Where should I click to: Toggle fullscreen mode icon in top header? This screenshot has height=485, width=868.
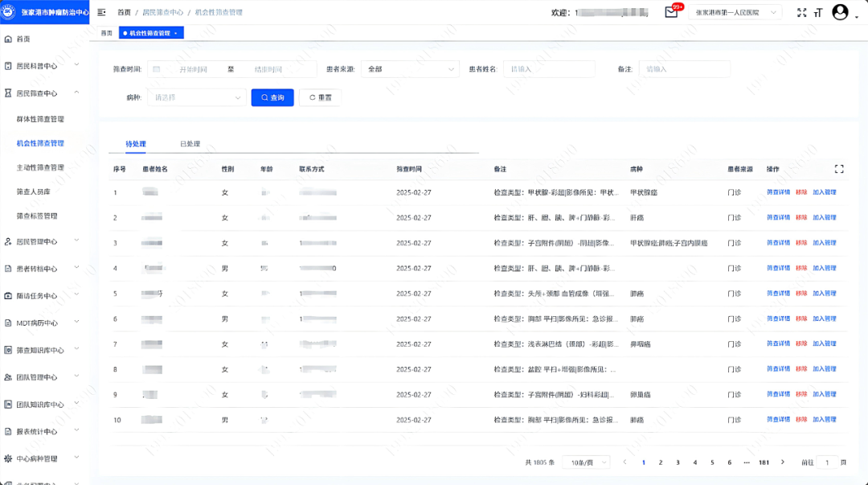click(801, 12)
